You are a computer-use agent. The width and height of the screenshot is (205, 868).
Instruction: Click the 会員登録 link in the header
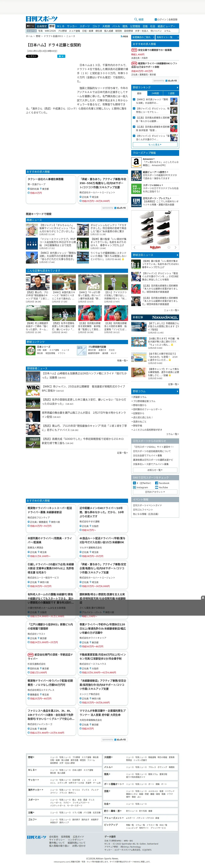pos(173,19)
